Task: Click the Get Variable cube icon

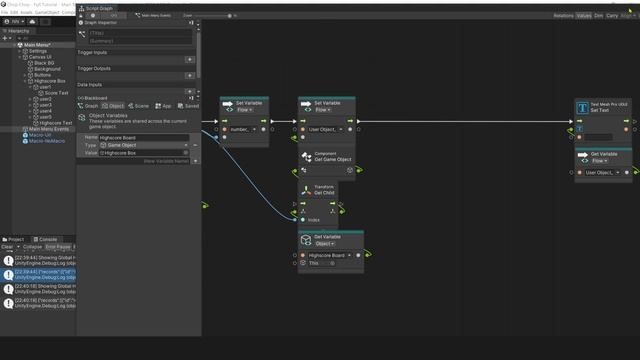Action: (306, 240)
